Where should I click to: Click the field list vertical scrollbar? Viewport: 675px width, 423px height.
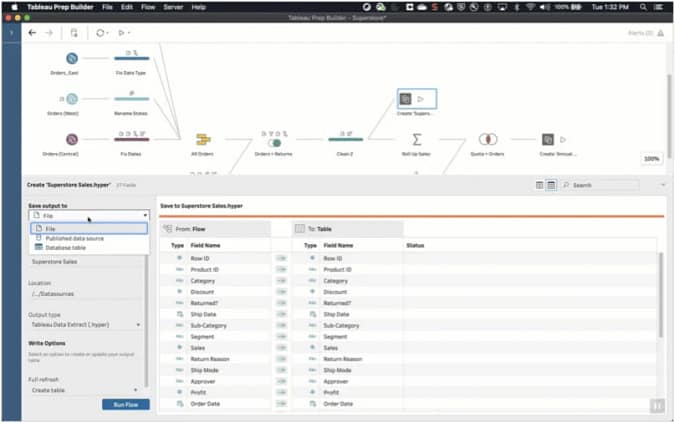(661, 295)
